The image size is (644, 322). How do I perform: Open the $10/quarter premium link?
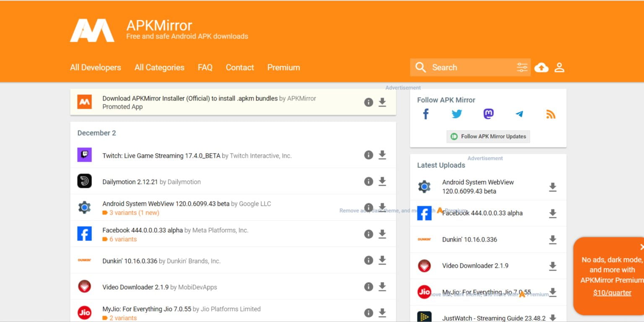click(x=613, y=292)
